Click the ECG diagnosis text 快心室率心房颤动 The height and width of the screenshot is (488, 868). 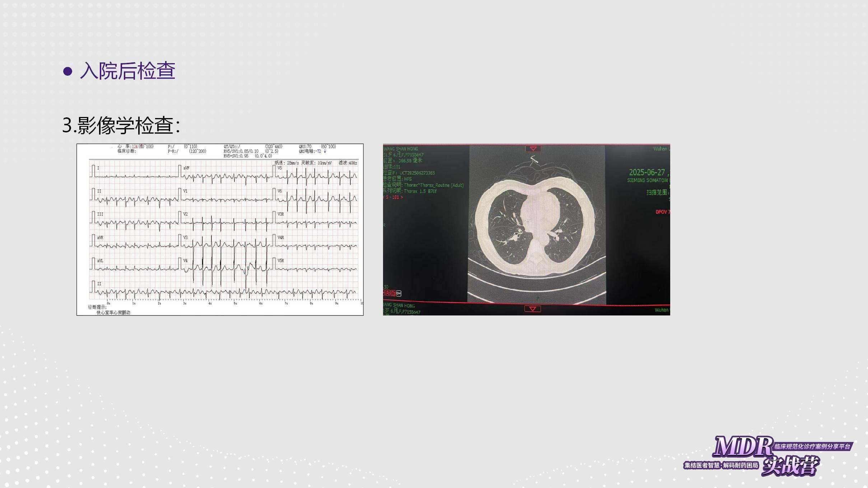(113, 313)
